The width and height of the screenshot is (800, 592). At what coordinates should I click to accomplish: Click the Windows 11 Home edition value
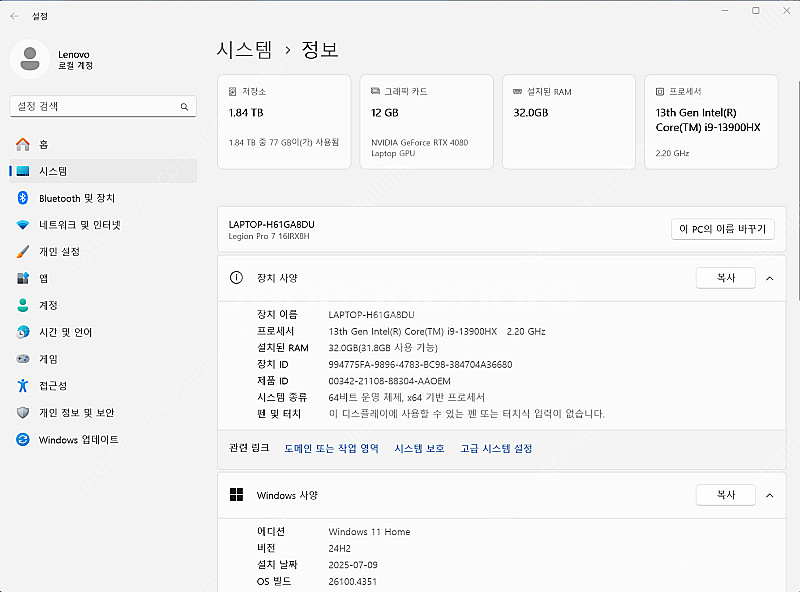pyautogui.click(x=369, y=532)
